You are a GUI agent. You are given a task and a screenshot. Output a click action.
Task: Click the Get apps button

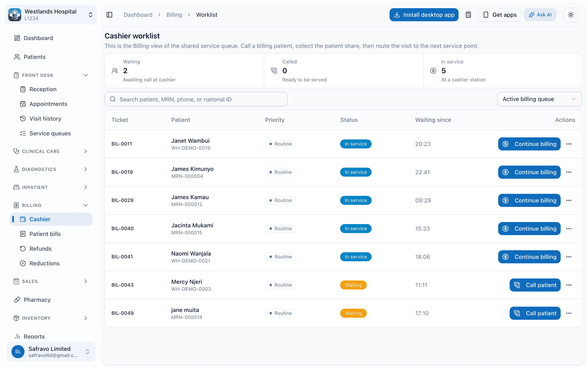pyautogui.click(x=500, y=15)
